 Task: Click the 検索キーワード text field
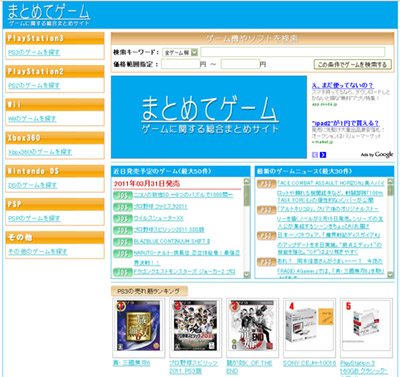pos(293,52)
